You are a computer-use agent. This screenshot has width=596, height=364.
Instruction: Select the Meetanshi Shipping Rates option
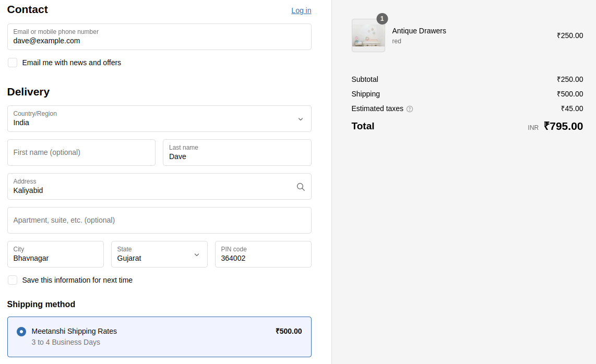[x=21, y=331]
